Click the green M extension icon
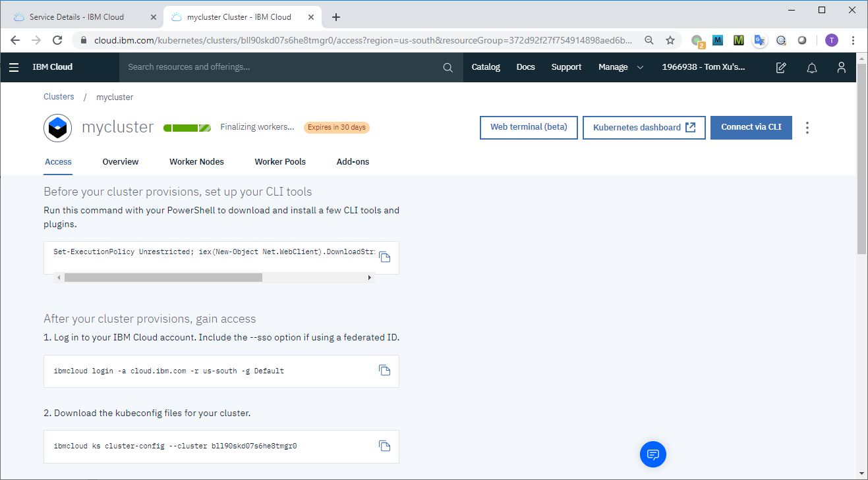 tap(739, 40)
